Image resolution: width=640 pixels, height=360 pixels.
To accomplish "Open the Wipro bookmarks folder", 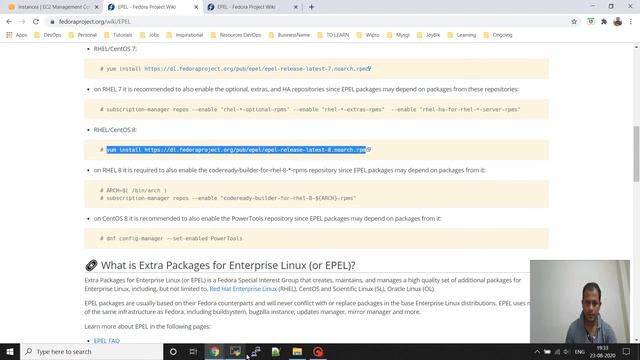I will pos(368,35).
